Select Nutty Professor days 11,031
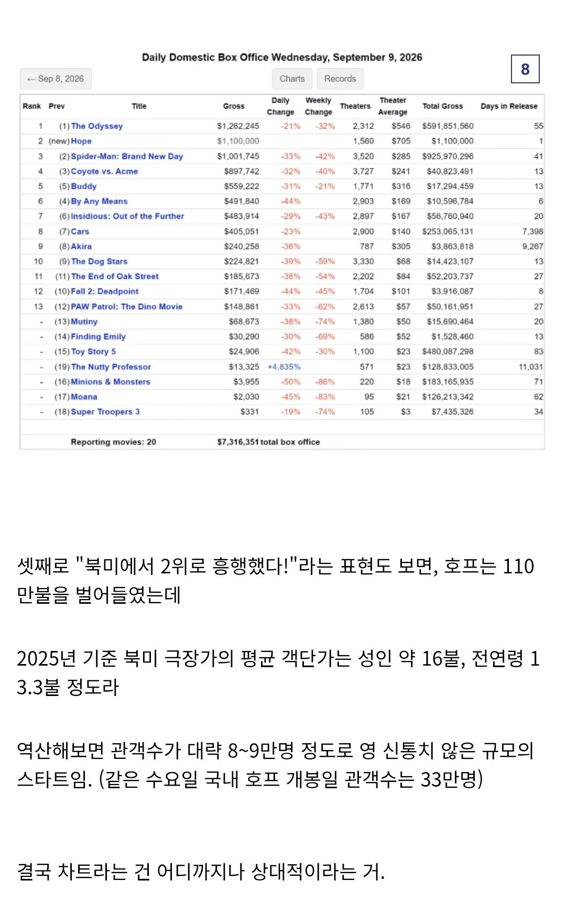Viewport: 566px width, 924px height. coord(531,367)
